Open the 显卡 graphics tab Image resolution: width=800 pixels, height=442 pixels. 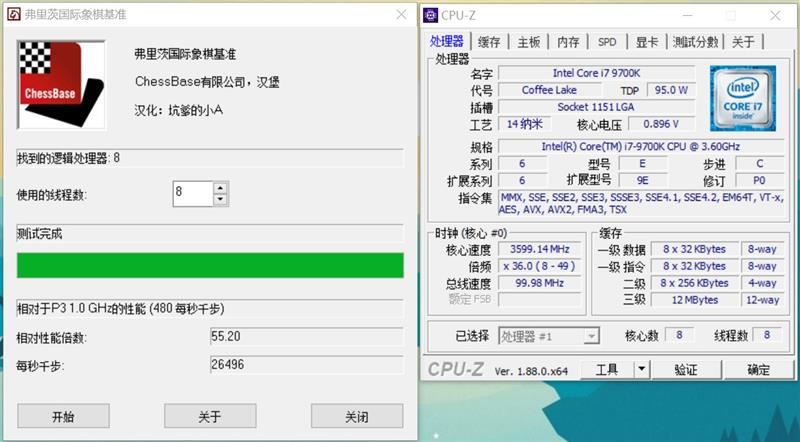click(647, 42)
